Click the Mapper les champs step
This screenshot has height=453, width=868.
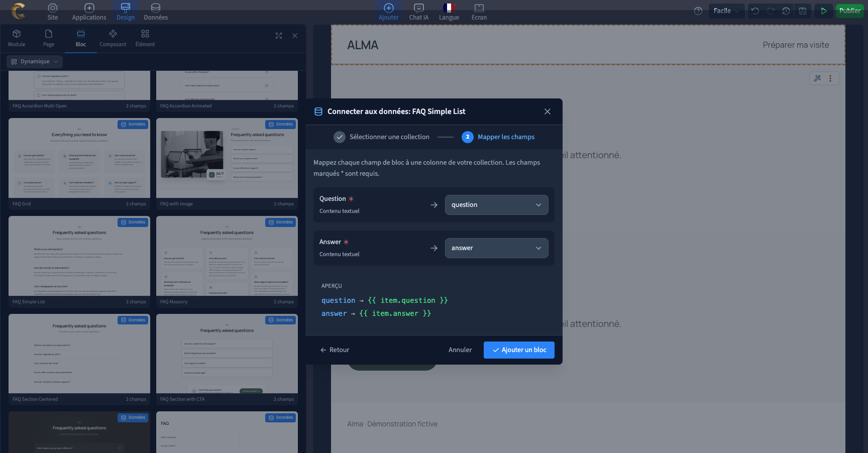(x=498, y=137)
